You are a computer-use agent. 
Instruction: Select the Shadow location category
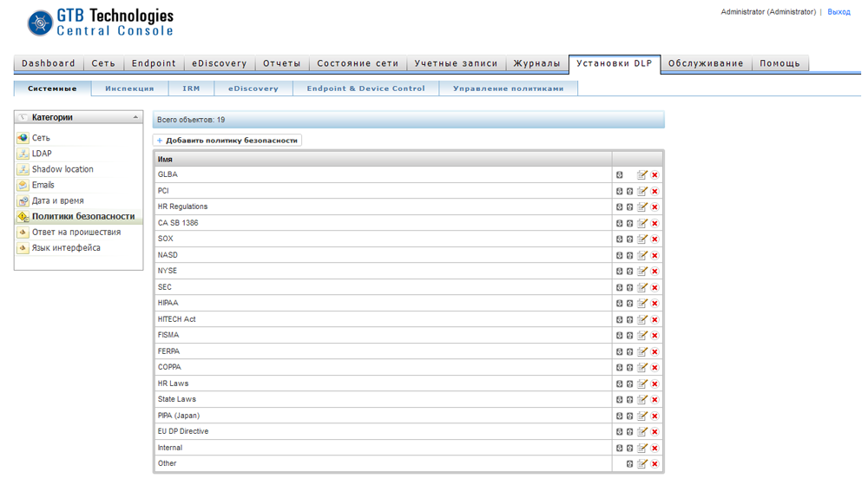(x=62, y=169)
